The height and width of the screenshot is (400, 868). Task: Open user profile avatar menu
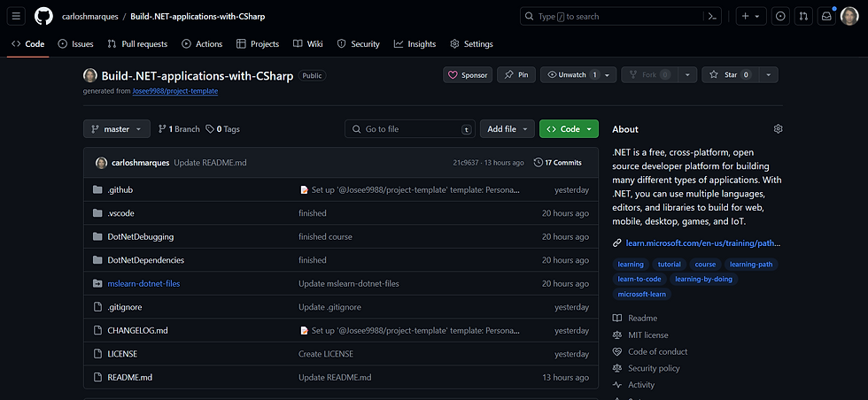coord(849,17)
